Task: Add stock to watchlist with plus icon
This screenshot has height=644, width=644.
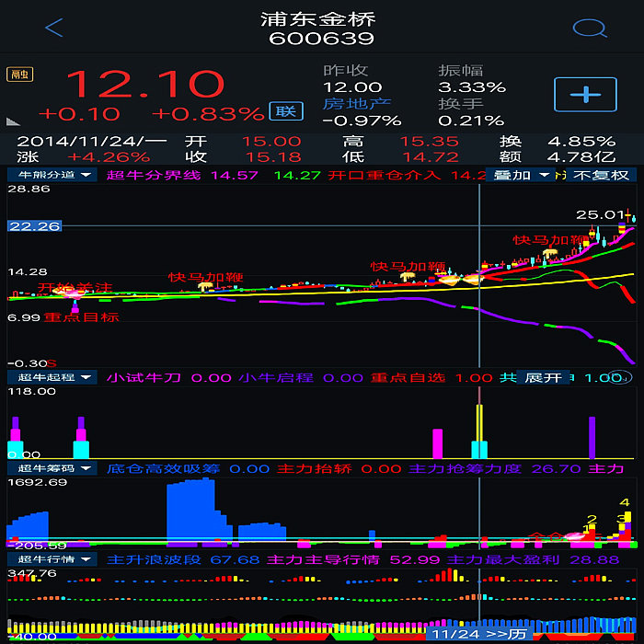Action: pyautogui.click(x=584, y=94)
